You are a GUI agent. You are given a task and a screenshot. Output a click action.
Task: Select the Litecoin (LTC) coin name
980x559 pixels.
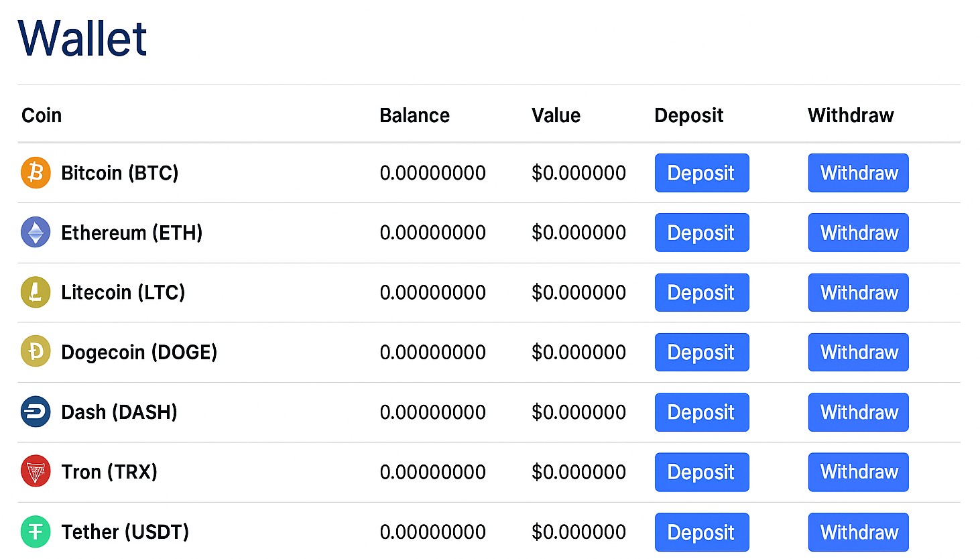[x=123, y=292]
